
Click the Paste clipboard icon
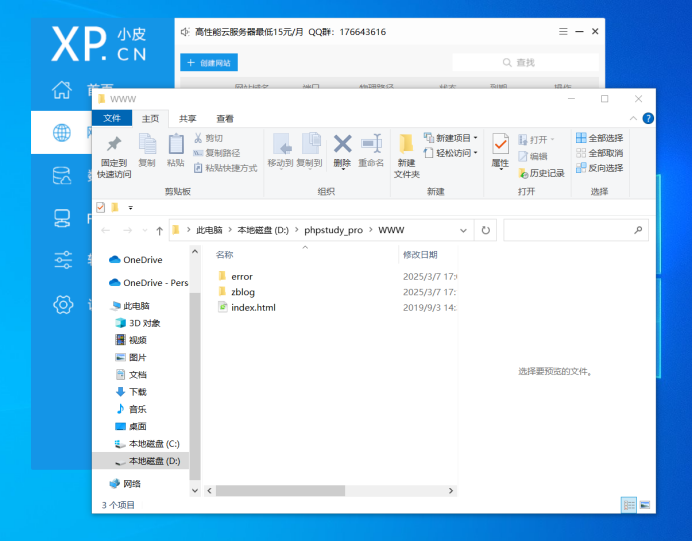pos(176,144)
